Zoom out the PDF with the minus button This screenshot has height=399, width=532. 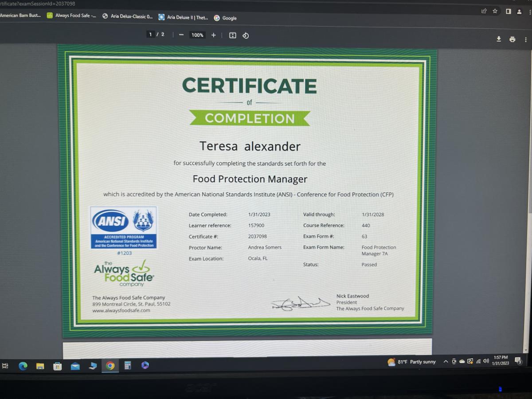[x=181, y=35]
